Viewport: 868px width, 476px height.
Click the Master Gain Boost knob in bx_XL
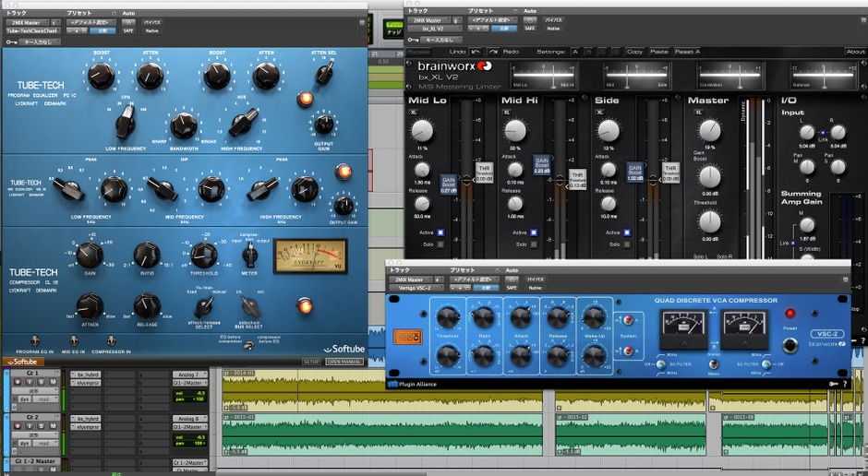(710, 177)
